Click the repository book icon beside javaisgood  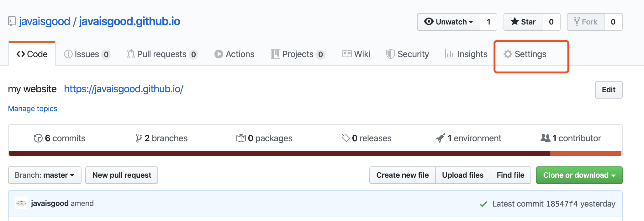[12, 21]
